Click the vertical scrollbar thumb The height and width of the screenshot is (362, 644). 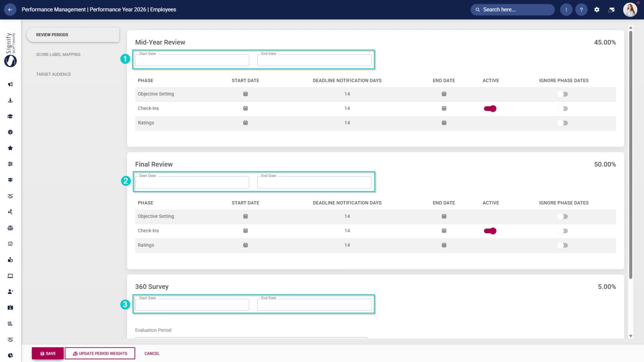pos(631,154)
